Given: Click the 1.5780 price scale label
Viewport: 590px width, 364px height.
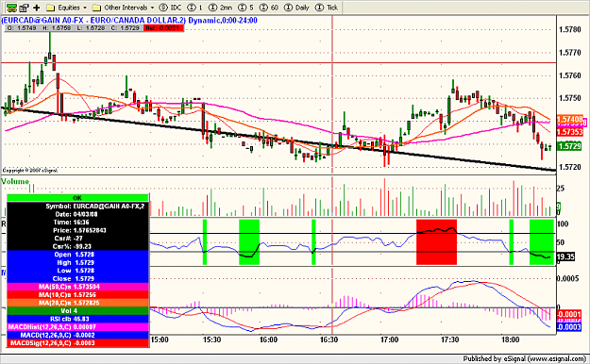Looking at the screenshot, I should [569, 29].
